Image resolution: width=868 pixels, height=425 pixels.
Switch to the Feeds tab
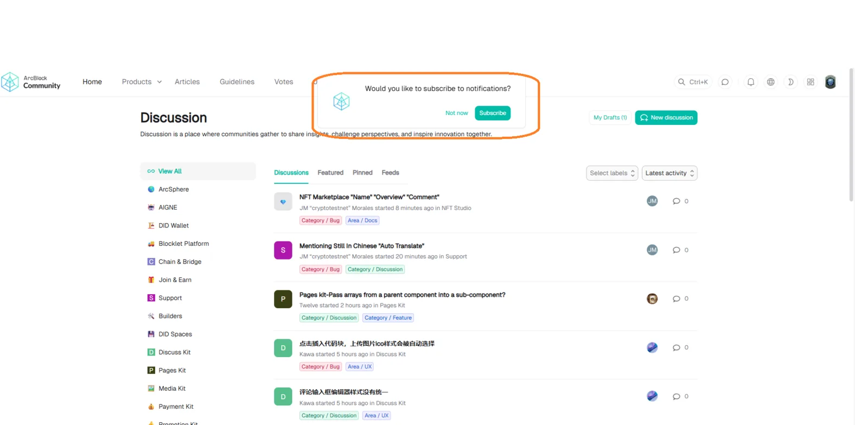pyautogui.click(x=390, y=173)
